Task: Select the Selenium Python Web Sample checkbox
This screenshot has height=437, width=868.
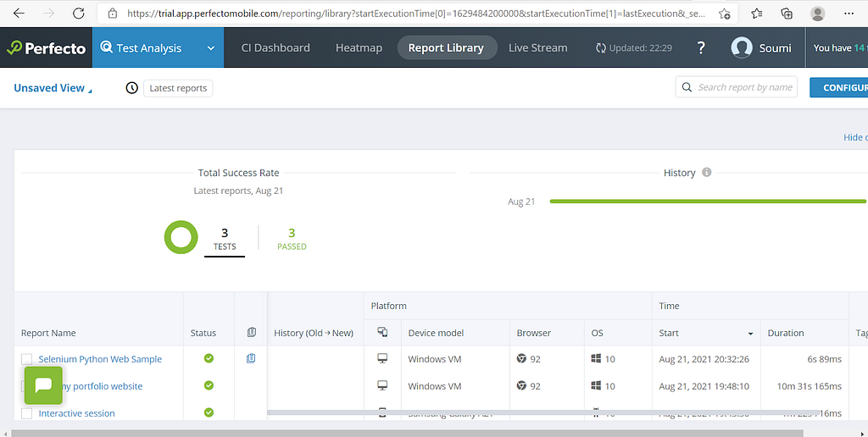Action: click(26, 360)
